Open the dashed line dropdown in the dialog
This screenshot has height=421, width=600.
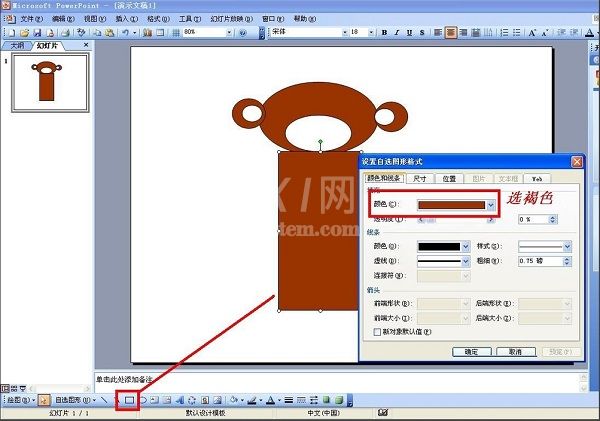point(466,261)
